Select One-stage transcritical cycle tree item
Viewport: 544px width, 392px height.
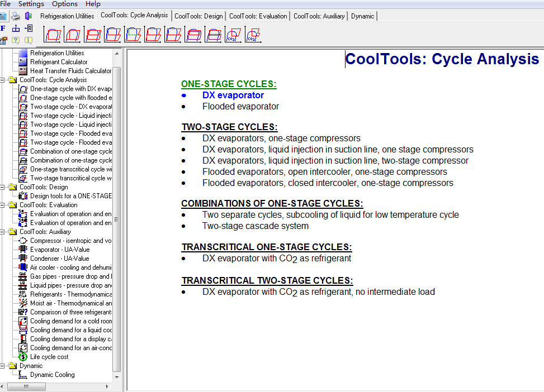point(71,169)
